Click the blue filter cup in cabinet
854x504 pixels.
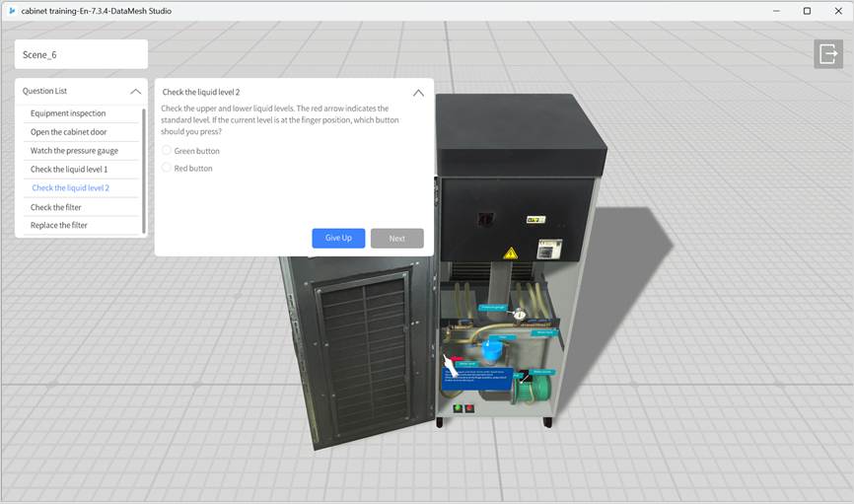(x=493, y=350)
